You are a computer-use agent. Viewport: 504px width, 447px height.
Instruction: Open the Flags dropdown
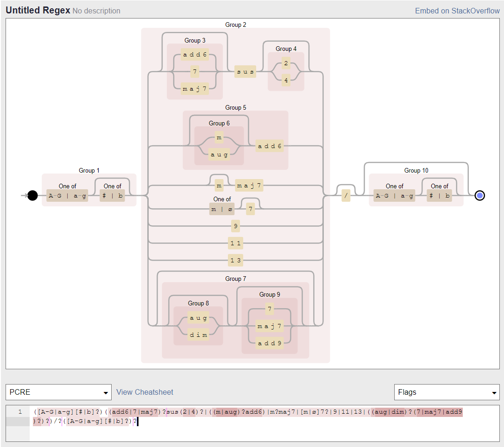pyautogui.click(x=446, y=392)
